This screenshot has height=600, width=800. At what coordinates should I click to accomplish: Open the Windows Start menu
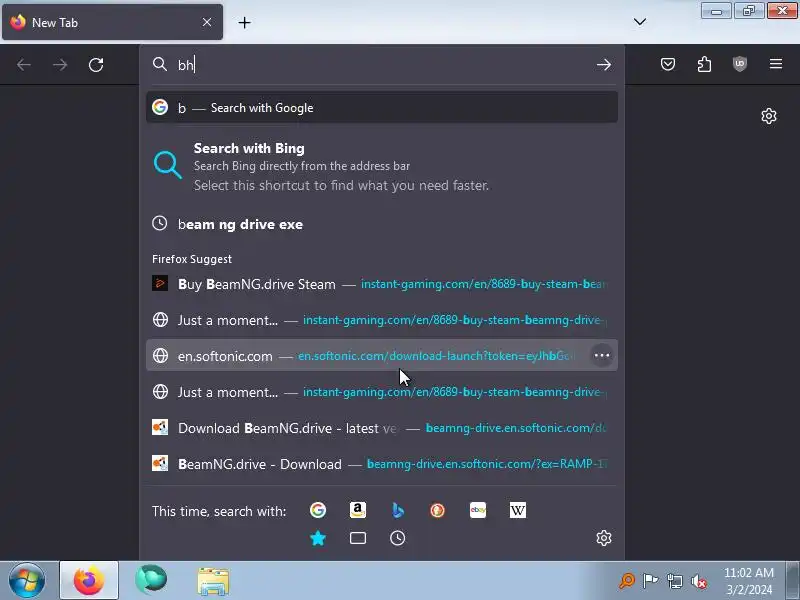click(x=27, y=581)
